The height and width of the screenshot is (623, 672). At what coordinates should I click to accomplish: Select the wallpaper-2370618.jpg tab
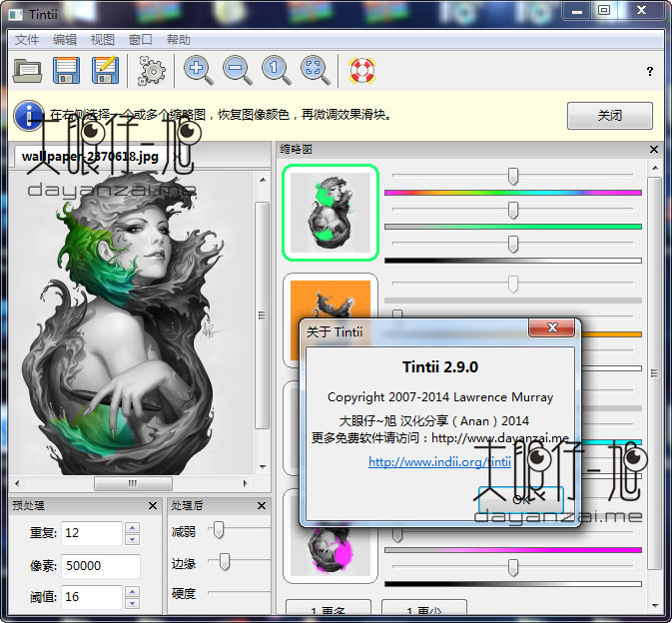click(x=90, y=157)
